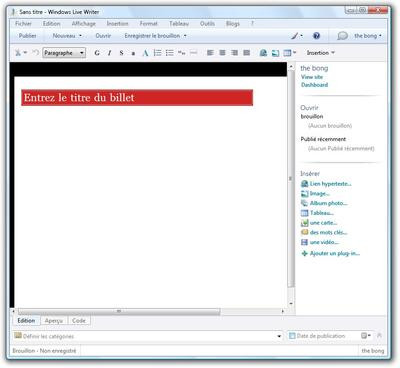400x368 pixels.
Task: Open the publication date calendar dropdown
Action: coord(366,336)
